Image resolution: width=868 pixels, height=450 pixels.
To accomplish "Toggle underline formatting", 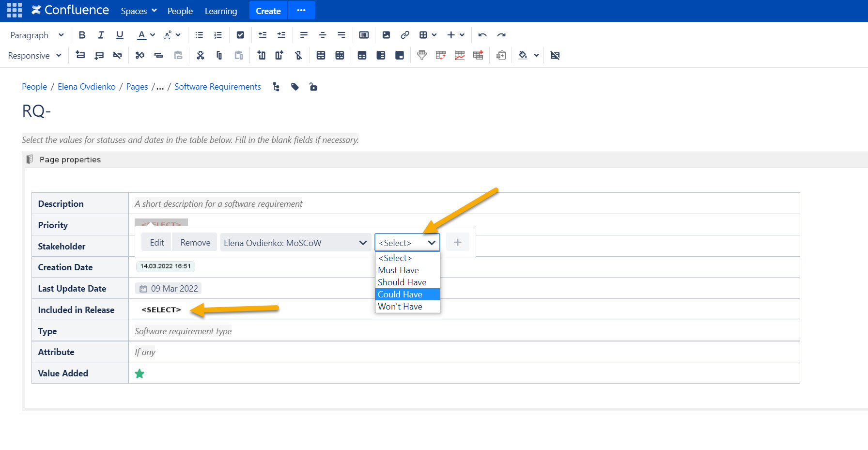I will click(x=119, y=35).
